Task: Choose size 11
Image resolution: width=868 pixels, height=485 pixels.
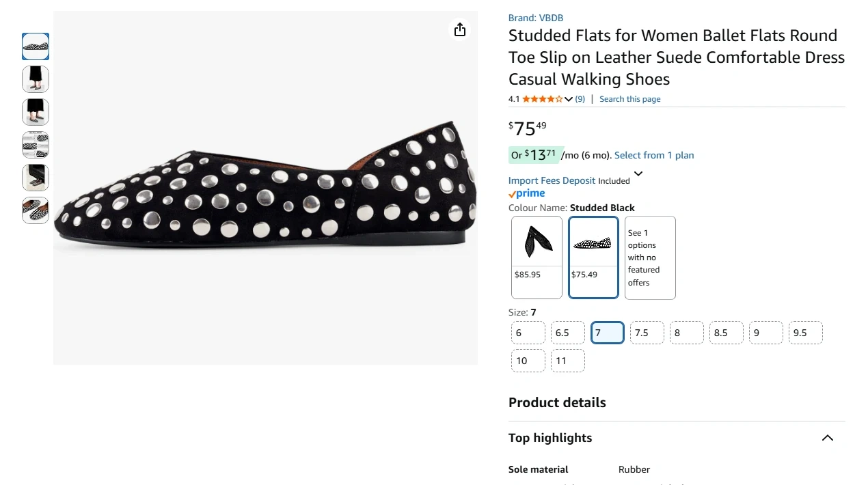Action: point(567,361)
